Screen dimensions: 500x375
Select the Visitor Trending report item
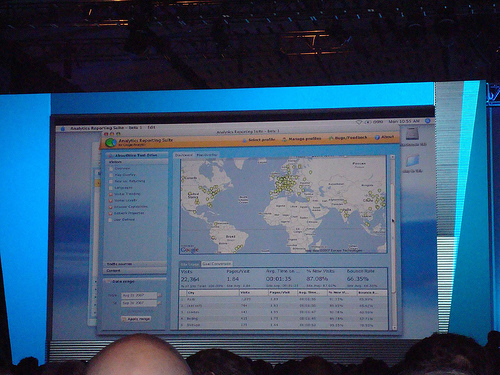coord(127,194)
